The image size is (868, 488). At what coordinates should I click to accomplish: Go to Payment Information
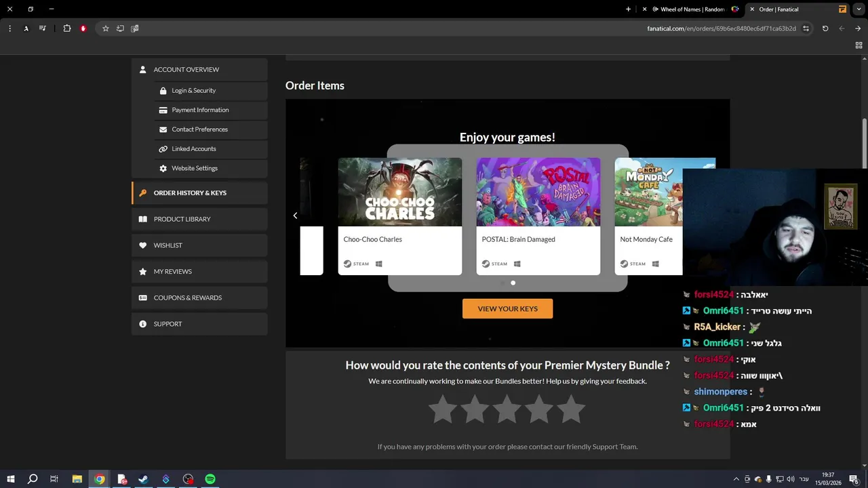(210, 110)
